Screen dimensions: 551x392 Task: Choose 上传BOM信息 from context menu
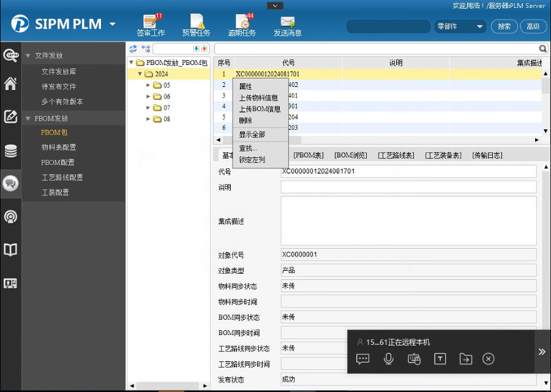pyautogui.click(x=260, y=109)
